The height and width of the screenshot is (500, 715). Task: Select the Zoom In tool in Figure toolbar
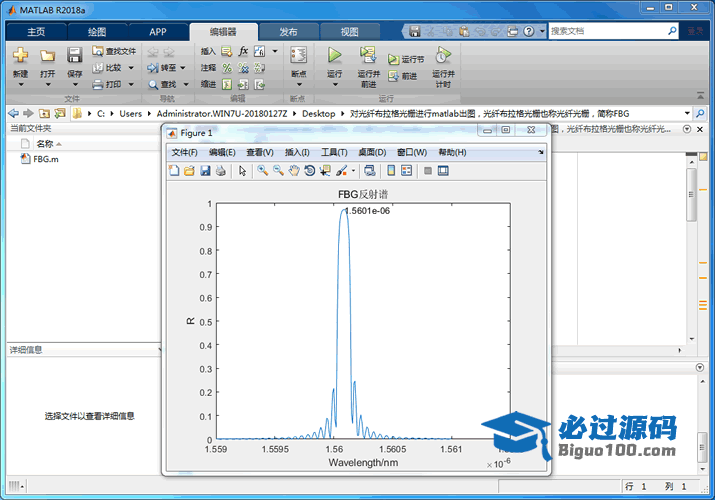click(x=262, y=171)
